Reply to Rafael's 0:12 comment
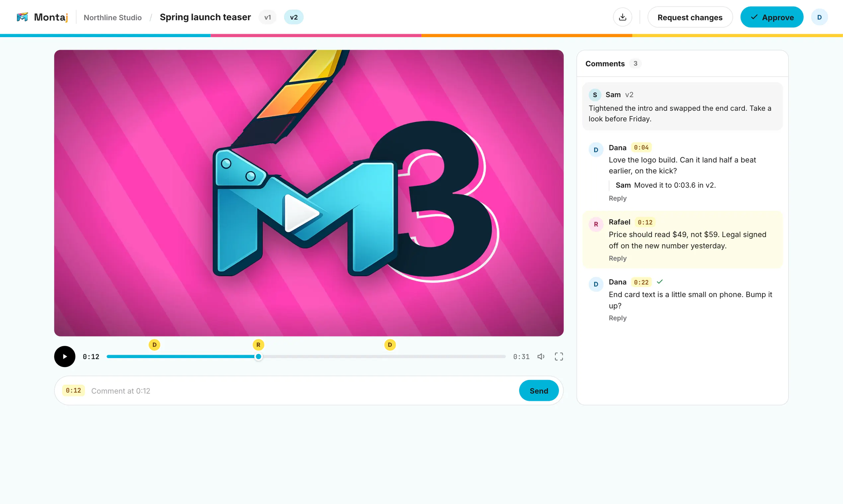The height and width of the screenshot is (504, 843). [x=617, y=258]
